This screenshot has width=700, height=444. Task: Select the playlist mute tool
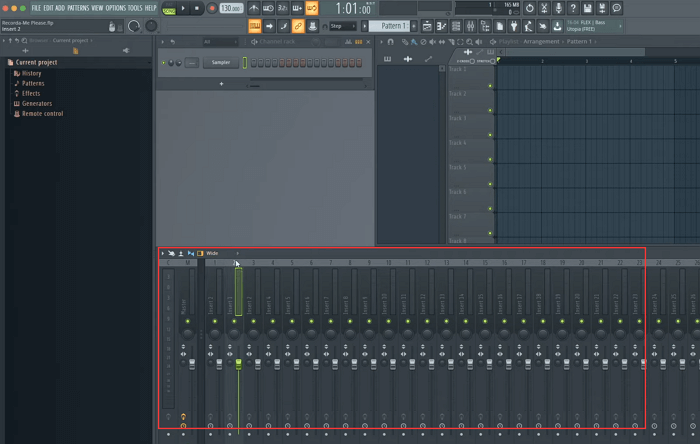[432, 42]
